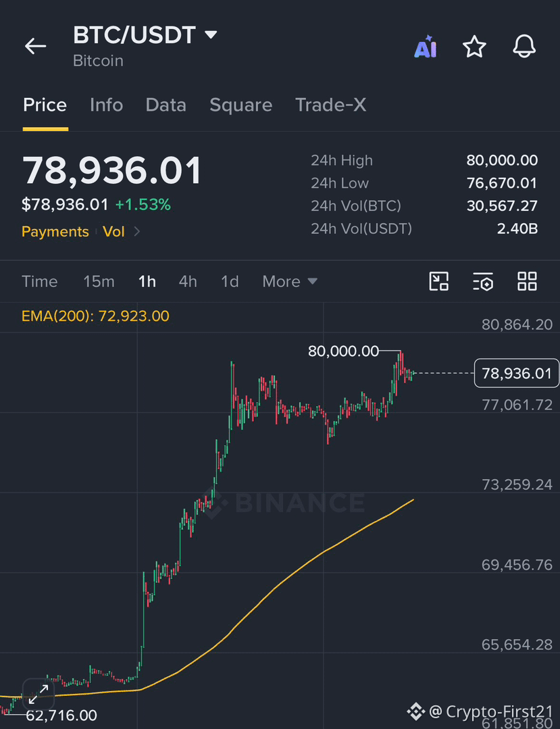
Task: Tap the large 78,936.01 last price
Action: click(111, 171)
